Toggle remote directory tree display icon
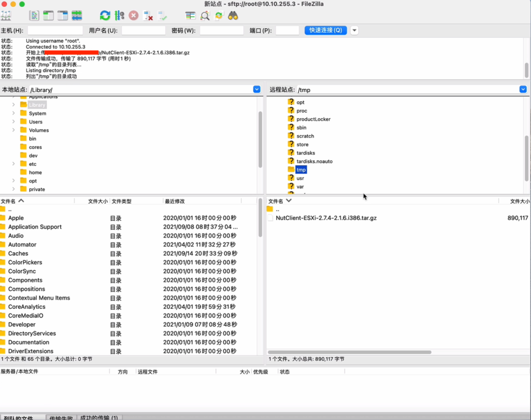The image size is (531, 420). tap(62, 16)
